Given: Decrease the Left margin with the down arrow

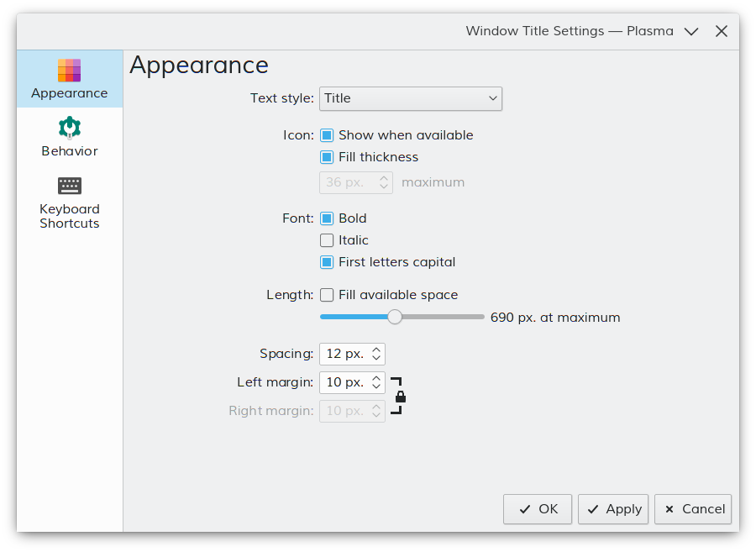Looking at the screenshot, I should coord(376,386).
